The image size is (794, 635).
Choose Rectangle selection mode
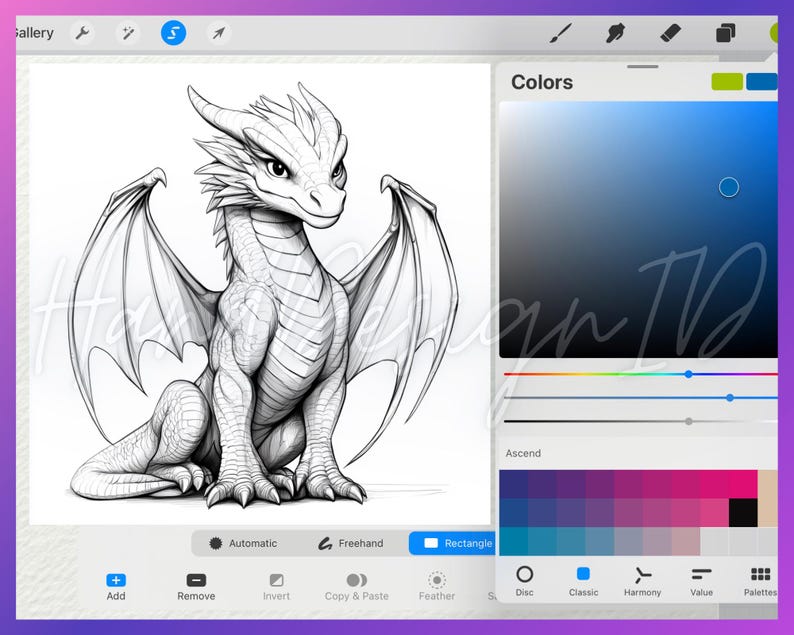453,543
